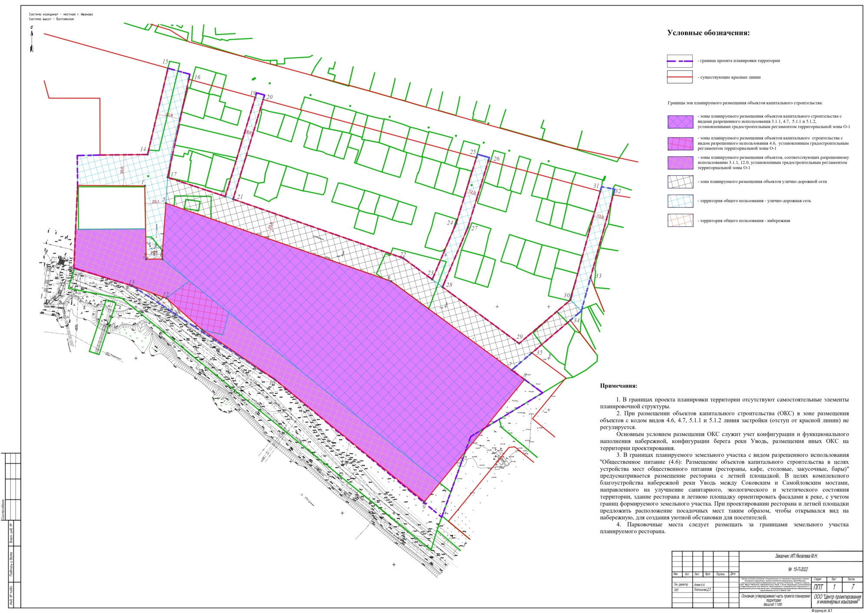Click boundary point number 19 on the map

click(x=253, y=93)
